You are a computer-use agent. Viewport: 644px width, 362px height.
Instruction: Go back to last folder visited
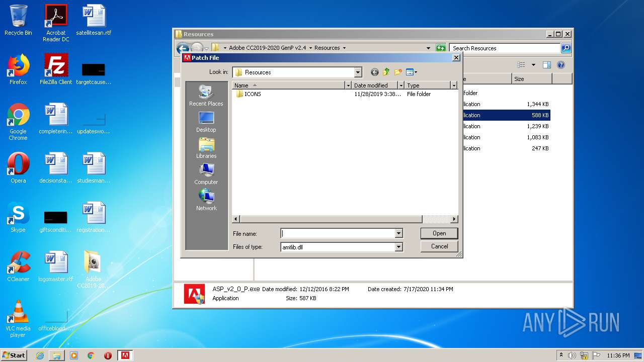[374, 72]
